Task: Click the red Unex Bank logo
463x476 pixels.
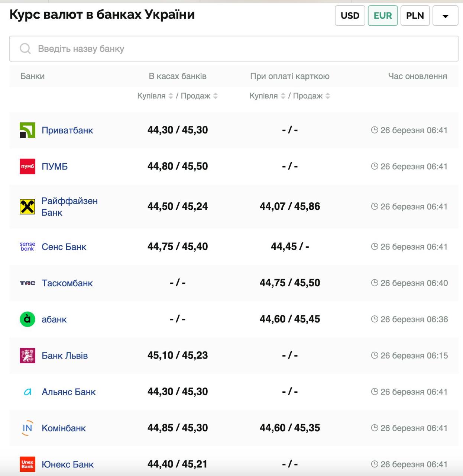Action: 27,464
